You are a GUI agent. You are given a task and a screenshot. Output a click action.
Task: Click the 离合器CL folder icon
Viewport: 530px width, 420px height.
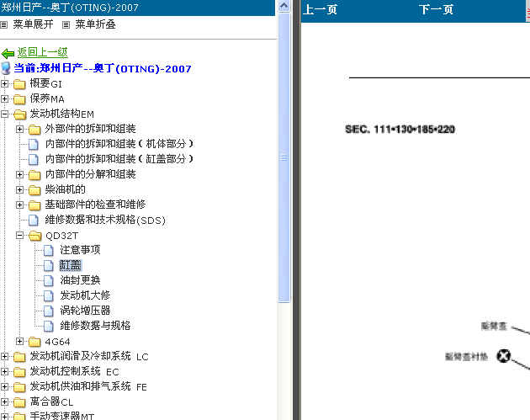point(19,402)
